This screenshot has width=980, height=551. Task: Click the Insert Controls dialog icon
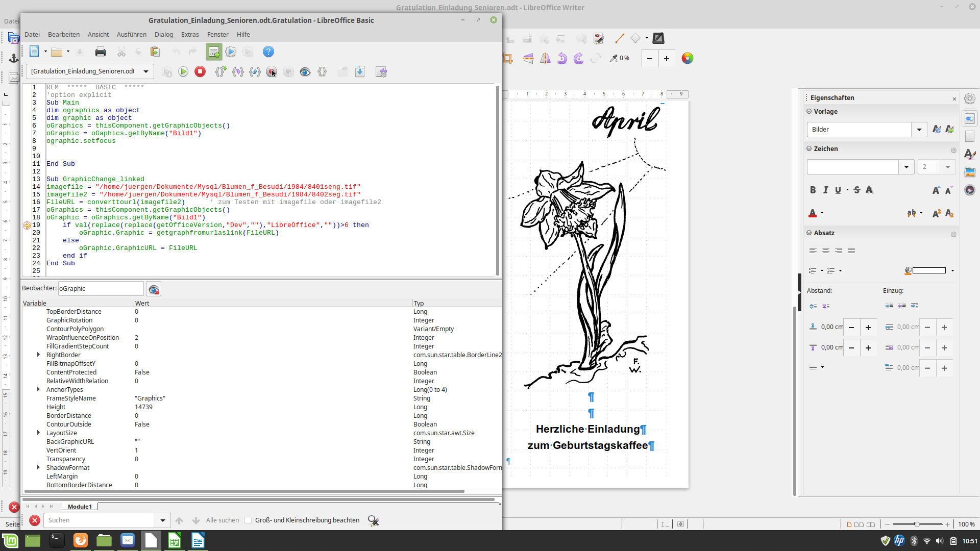tap(214, 52)
